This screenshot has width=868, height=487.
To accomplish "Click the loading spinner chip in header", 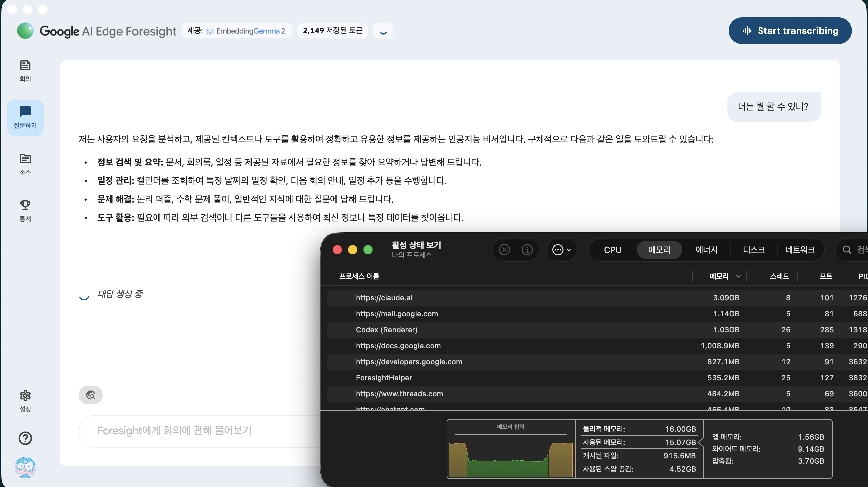I will click(383, 31).
